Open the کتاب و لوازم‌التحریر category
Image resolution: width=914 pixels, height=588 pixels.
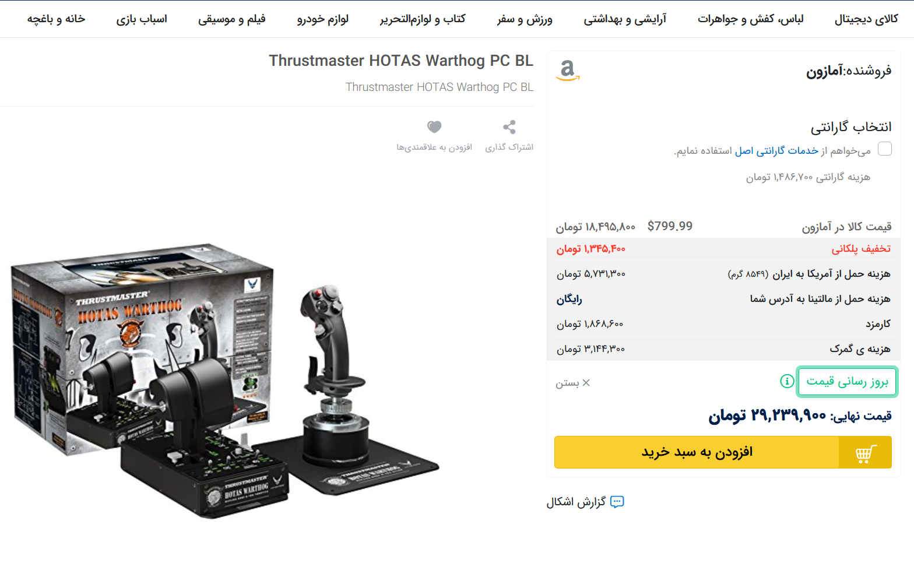point(423,19)
